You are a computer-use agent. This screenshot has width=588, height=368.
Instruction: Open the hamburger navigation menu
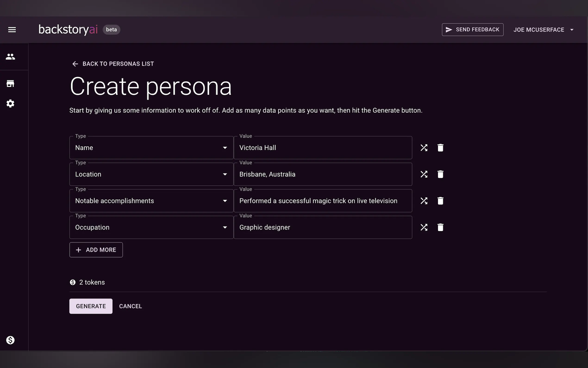point(12,30)
